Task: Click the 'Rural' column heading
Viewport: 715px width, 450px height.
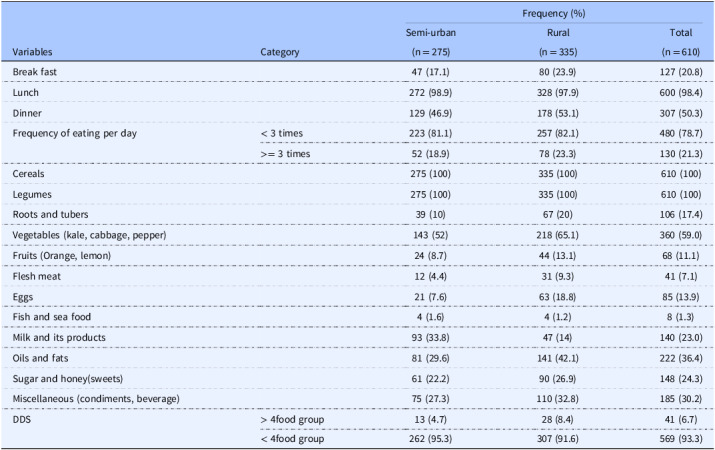Action: (x=558, y=33)
